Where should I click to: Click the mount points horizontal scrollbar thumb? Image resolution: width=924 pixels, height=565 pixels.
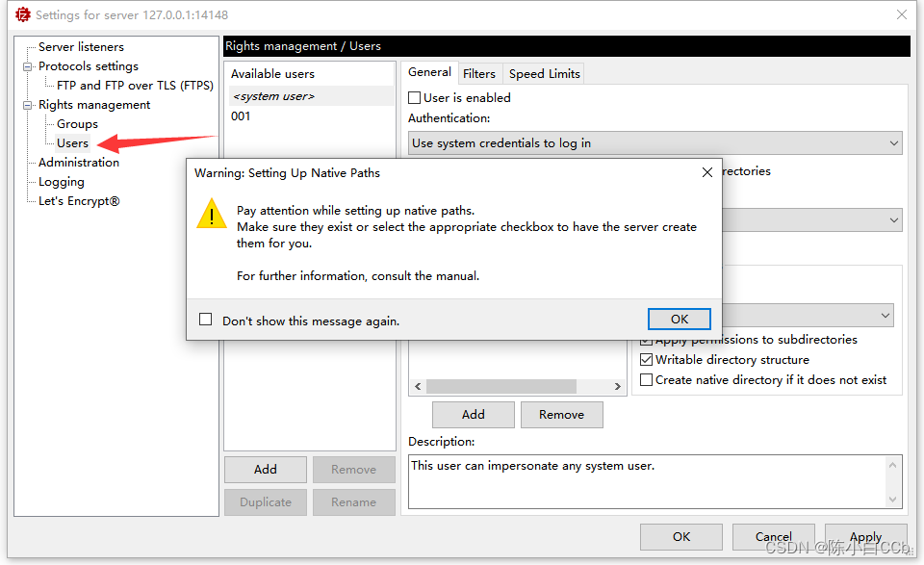tap(501, 387)
